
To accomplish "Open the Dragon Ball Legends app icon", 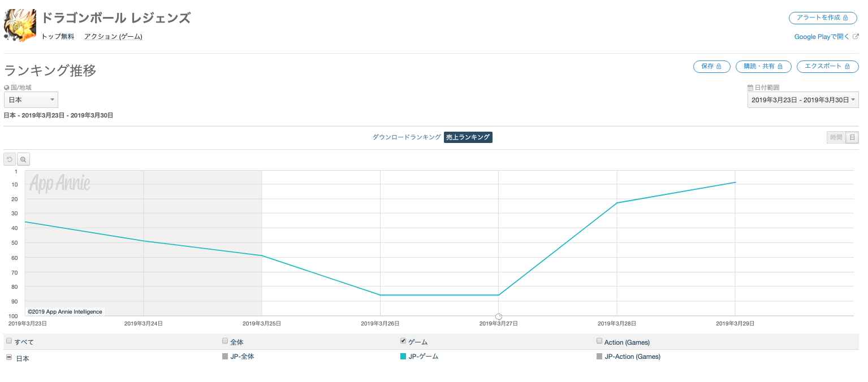I will [x=20, y=25].
